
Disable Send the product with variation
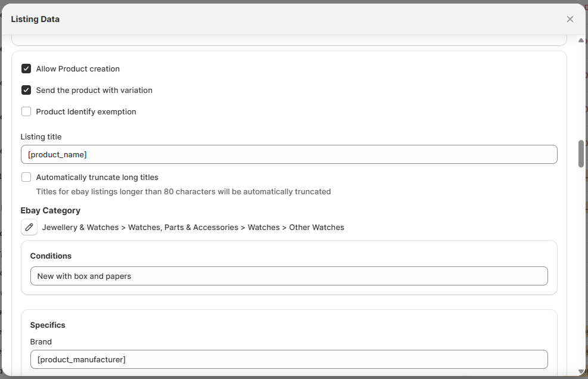click(26, 90)
